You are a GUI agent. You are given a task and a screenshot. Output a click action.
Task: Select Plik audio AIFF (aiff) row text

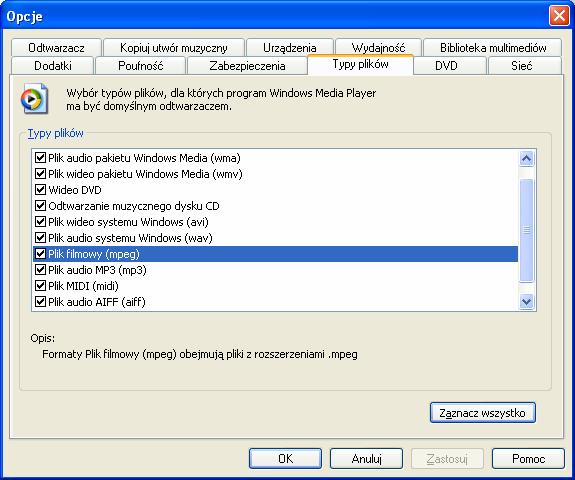(97, 302)
